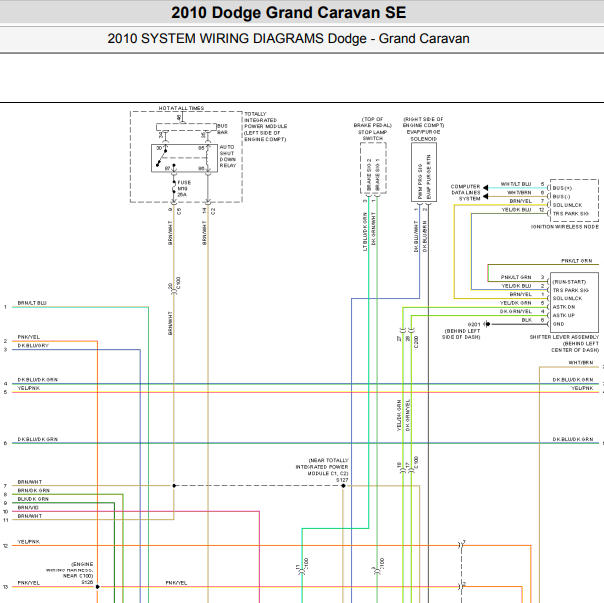Click the 'HOT AT ALL TIMES' label
This screenshot has height=603, width=604.
(181, 108)
